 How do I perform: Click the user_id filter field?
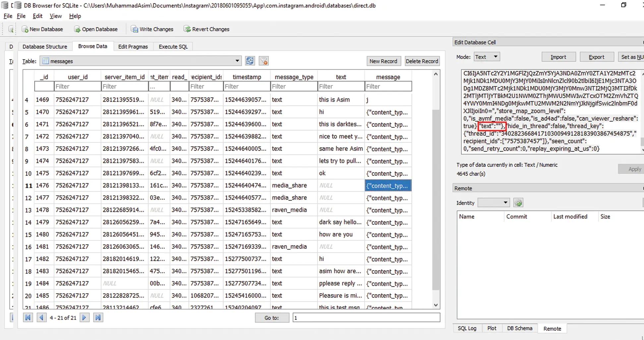78,86
